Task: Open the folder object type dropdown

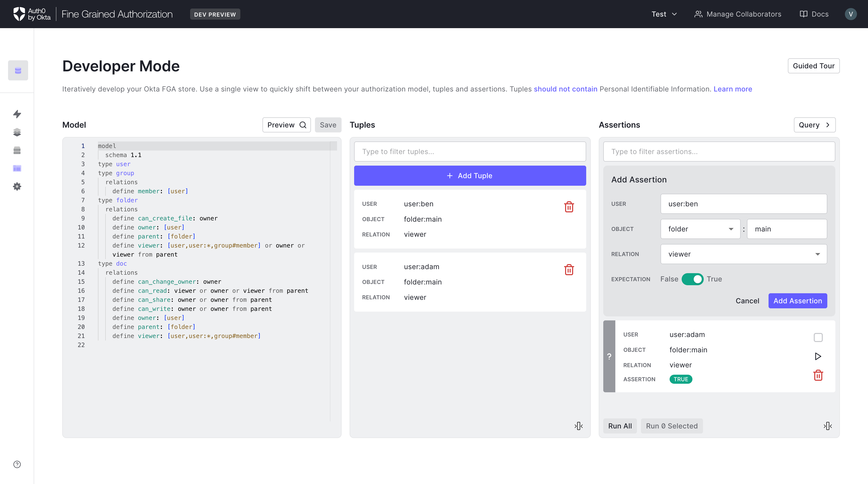Action: [700, 229]
